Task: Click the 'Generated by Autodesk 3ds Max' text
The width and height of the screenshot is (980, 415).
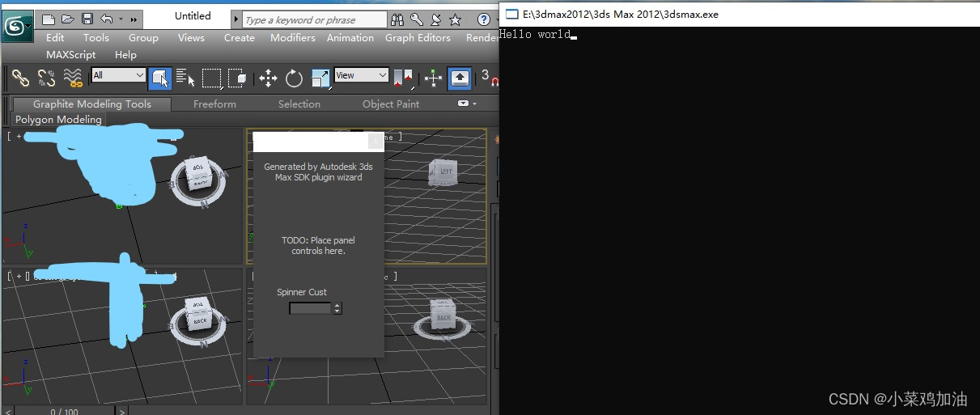Action: (x=318, y=172)
